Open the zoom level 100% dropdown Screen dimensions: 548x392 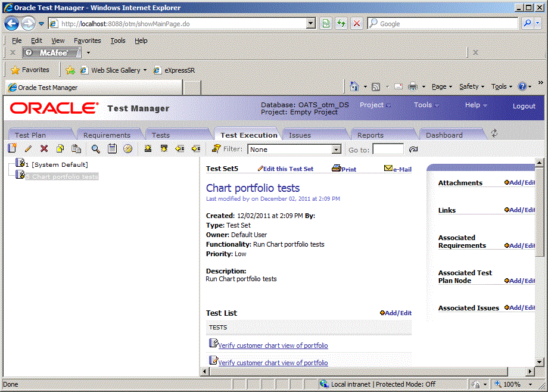point(531,384)
